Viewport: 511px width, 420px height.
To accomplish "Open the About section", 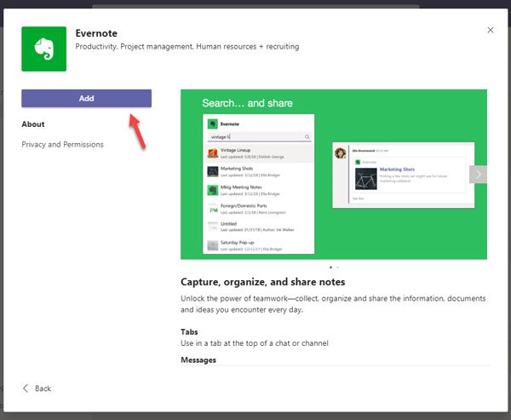I will [33, 124].
